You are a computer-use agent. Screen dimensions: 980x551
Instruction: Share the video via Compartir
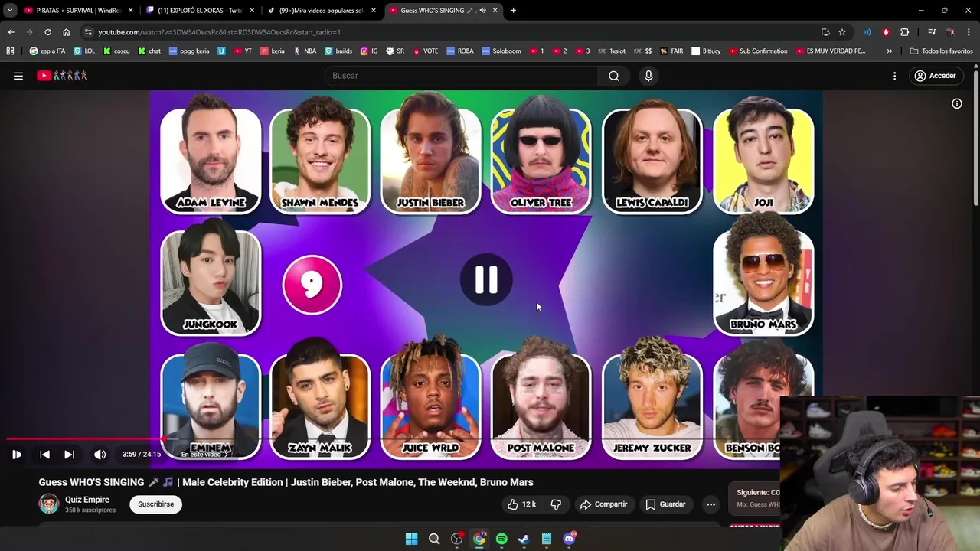coord(603,504)
